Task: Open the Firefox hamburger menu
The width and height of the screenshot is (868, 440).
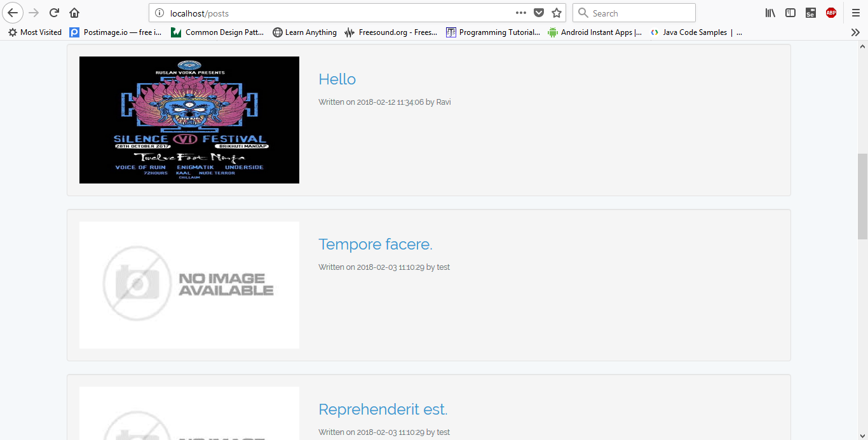Action: tap(856, 13)
